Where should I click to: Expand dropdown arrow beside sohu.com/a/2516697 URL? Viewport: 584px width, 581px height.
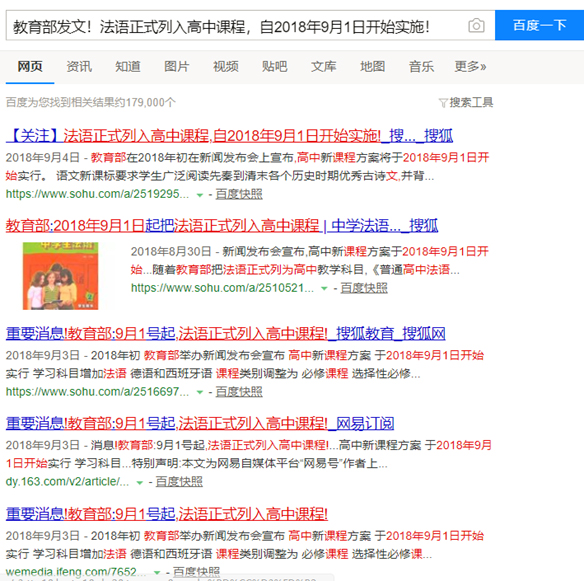point(200,392)
